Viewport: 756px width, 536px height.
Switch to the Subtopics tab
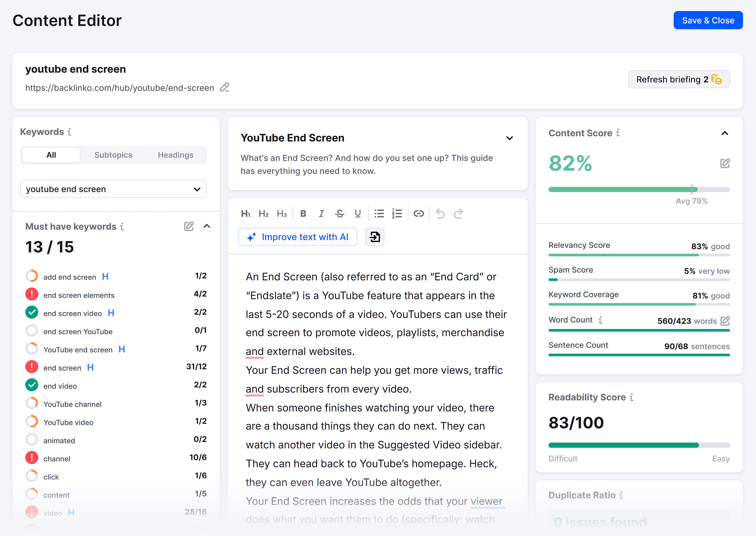113,155
